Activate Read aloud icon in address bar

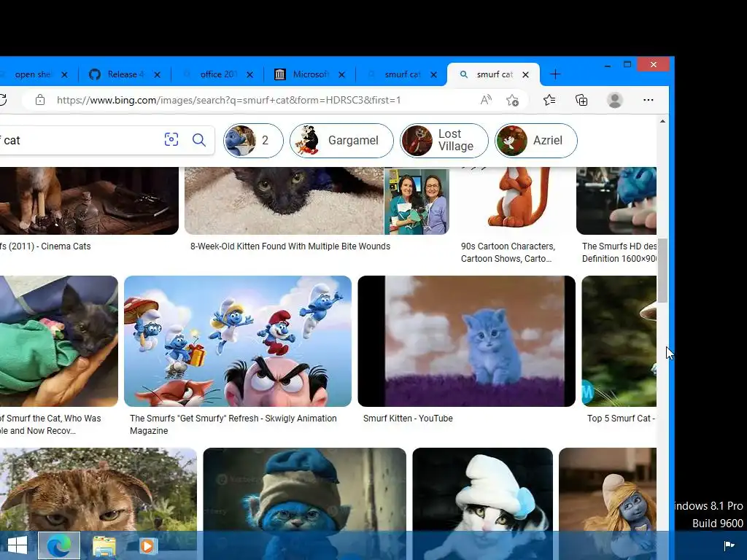(x=485, y=100)
